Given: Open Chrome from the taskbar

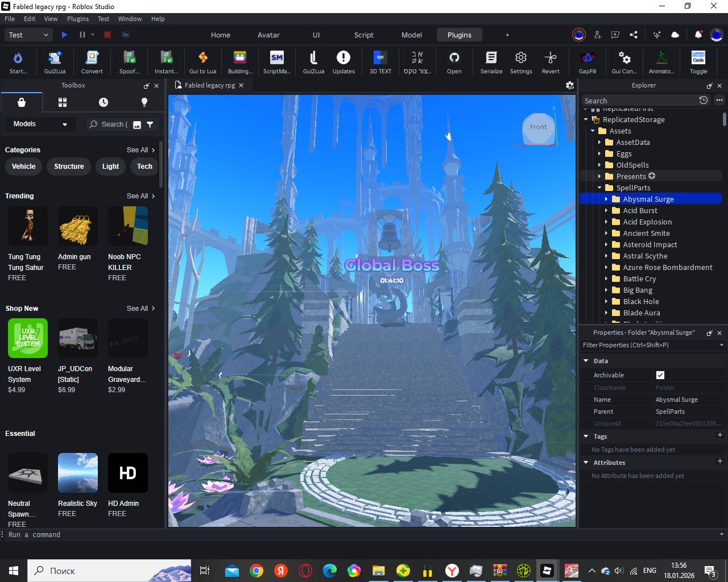Looking at the screenshot, I should [x=257, y=571].
